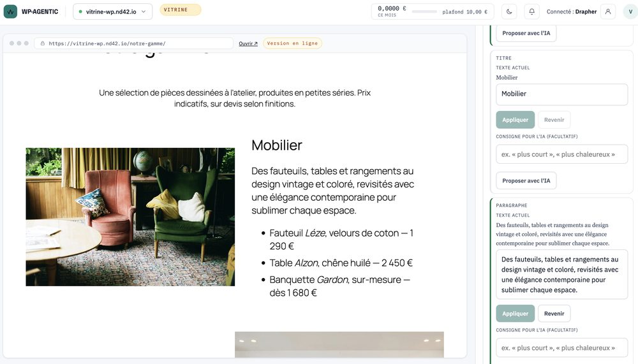Edit the Mobilier title text field
The height and width of the screenshot is (364, 638).
561,94
